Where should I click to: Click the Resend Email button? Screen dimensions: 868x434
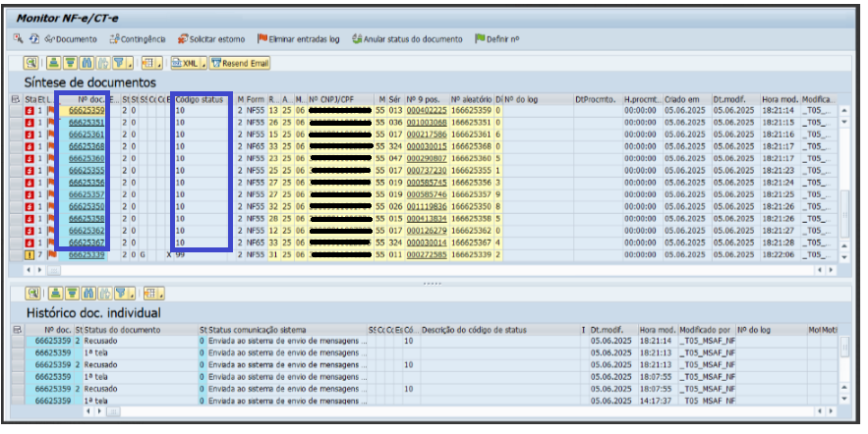click(239, 63)
